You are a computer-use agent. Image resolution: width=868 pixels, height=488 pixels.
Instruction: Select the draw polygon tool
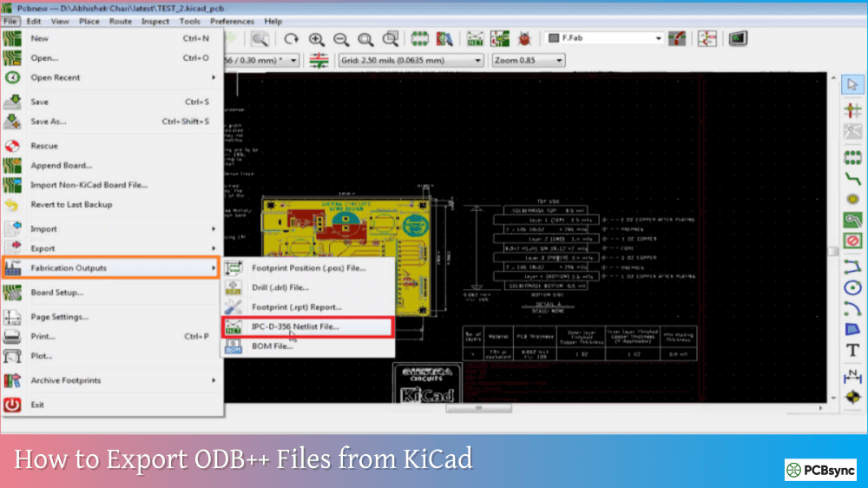tap(852, 330)
